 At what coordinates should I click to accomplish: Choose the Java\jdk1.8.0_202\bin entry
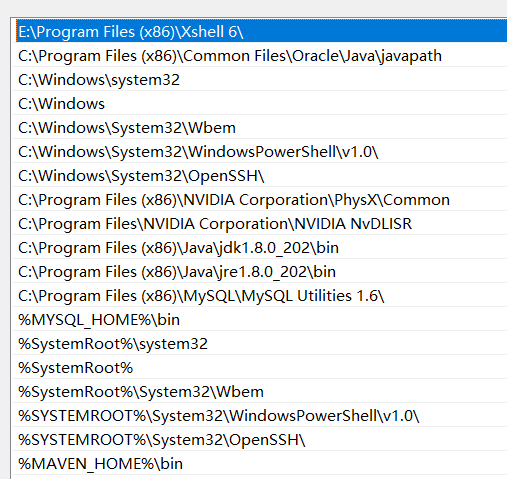[260, 248]
